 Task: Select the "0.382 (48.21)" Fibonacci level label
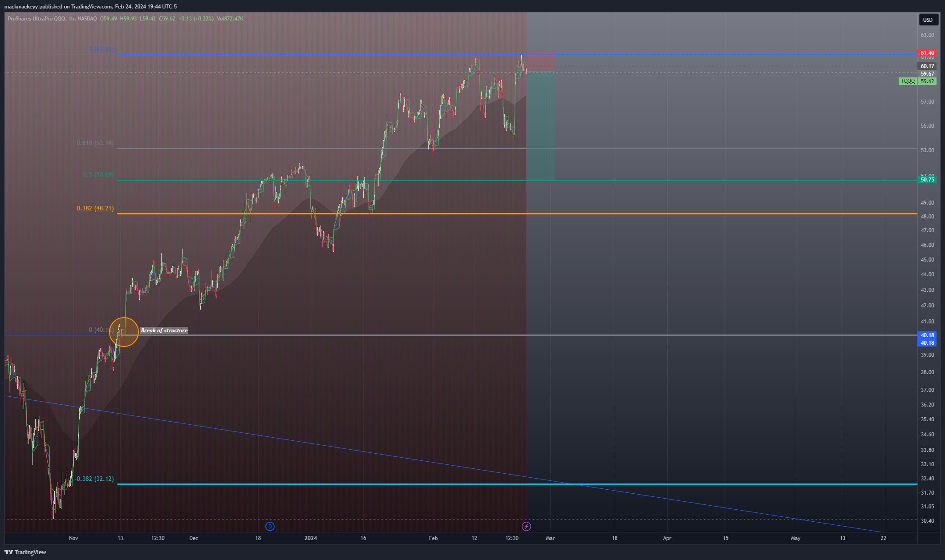(95, 208)
